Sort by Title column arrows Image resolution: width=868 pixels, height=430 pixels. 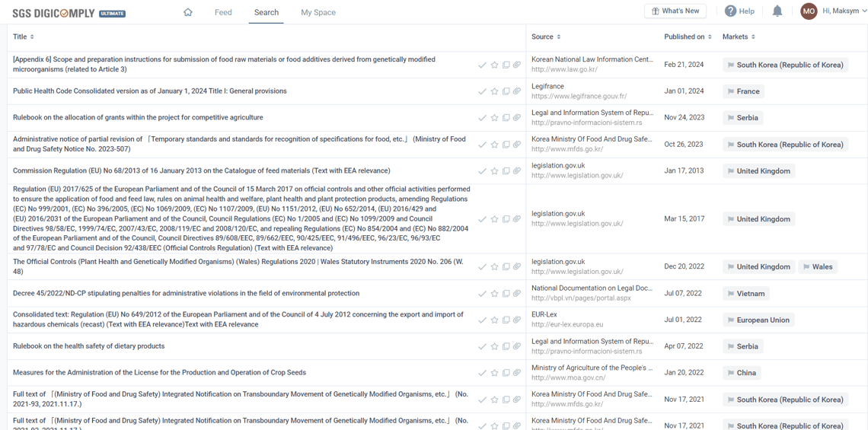click(x=32, y=37)
